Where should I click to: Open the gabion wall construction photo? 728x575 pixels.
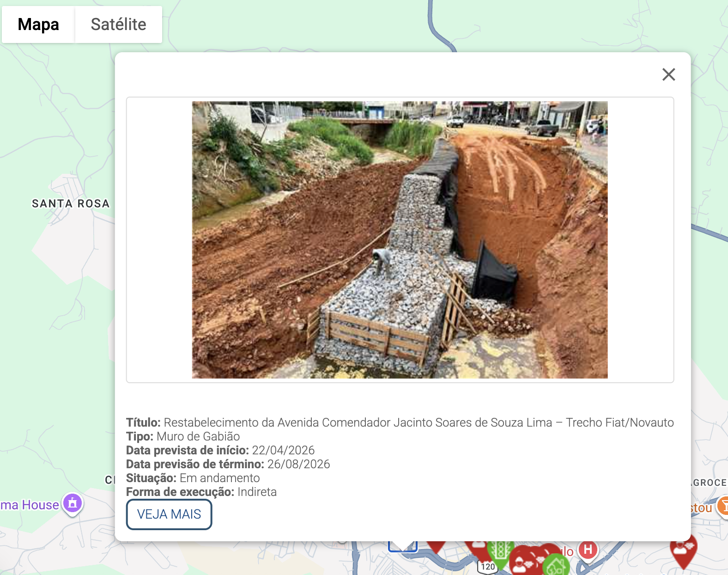pos(400,240)
